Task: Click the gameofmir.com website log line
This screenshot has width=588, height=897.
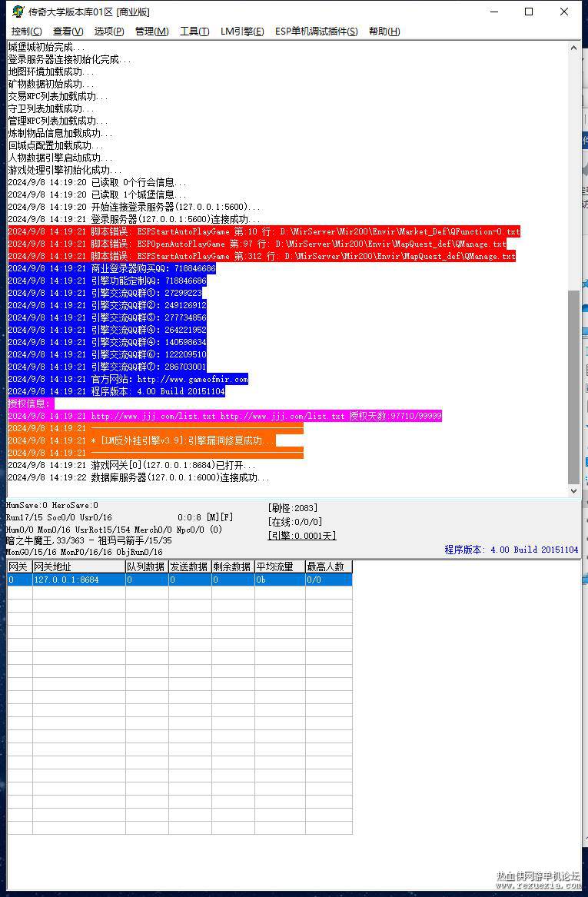Action: click(128, 379)
